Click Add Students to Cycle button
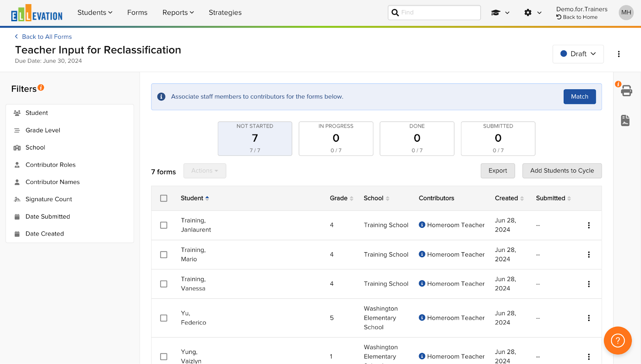 point(562,171)
